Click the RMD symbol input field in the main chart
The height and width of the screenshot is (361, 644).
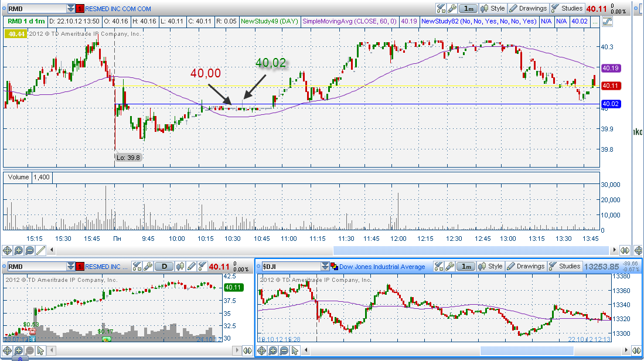pyautogui.click(x=35, y=9)
